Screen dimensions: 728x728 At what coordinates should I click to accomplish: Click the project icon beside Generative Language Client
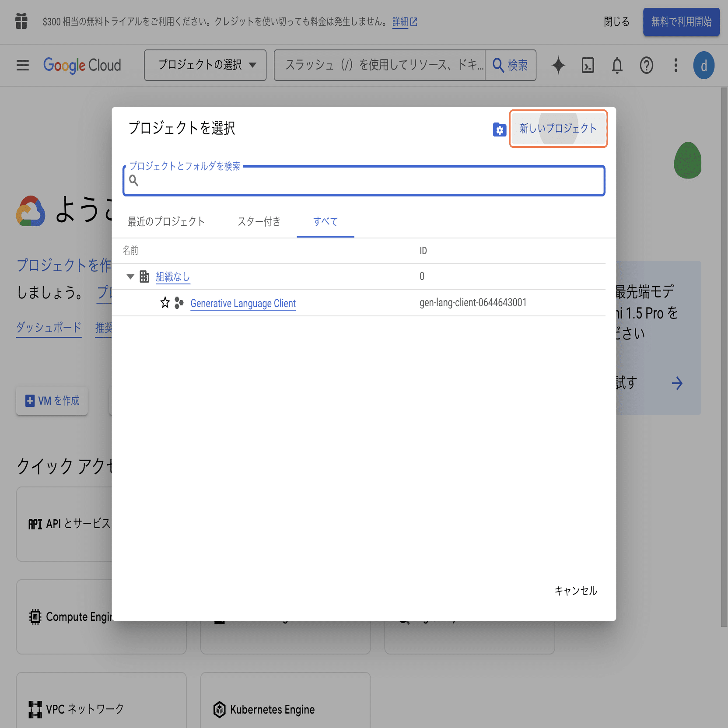click(x=179, y=303)
